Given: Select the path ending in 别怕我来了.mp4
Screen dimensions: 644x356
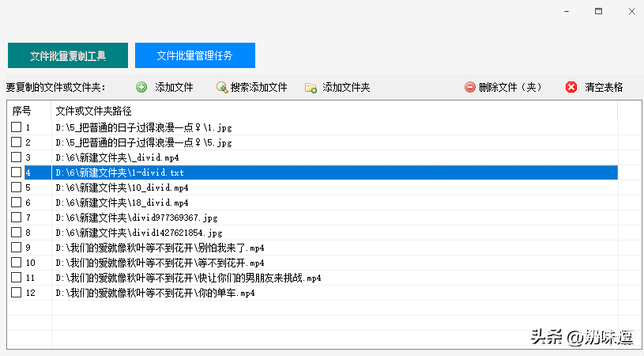Looking at the screenshot, I should (x=160, y=248).
